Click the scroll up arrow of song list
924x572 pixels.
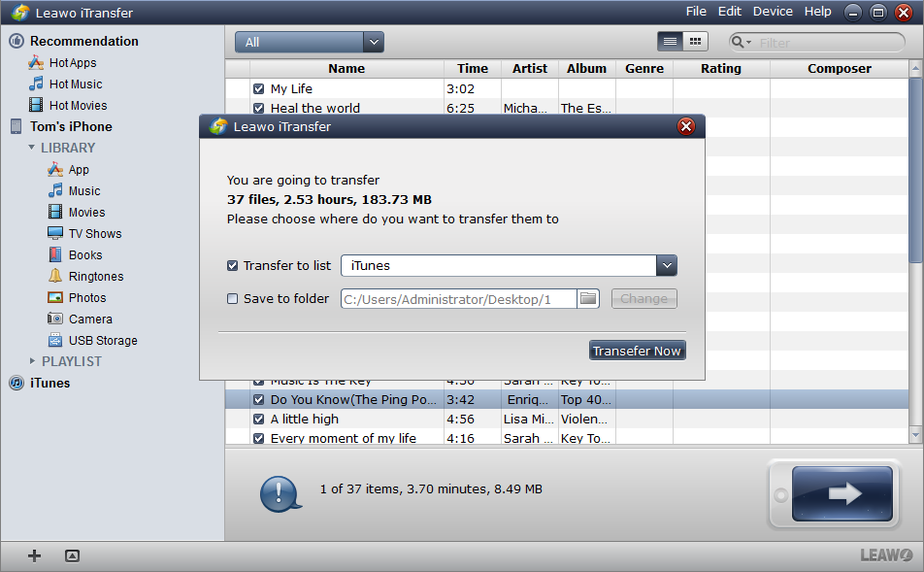pyautogui.click(x=915, y=68)
